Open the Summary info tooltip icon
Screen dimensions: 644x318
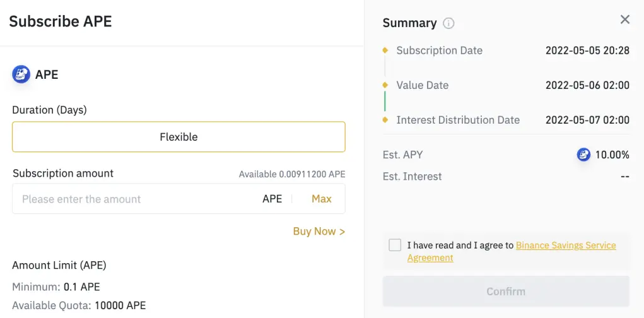[448, 23]
